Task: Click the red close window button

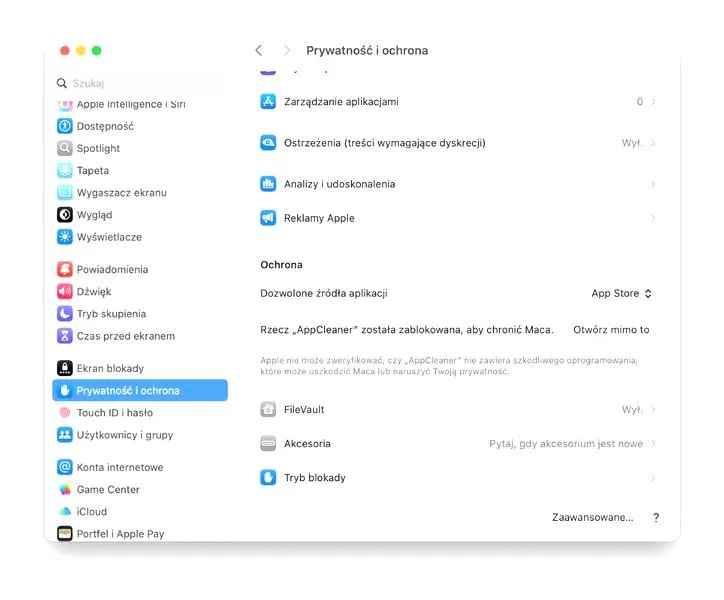Action: [65, 50]
